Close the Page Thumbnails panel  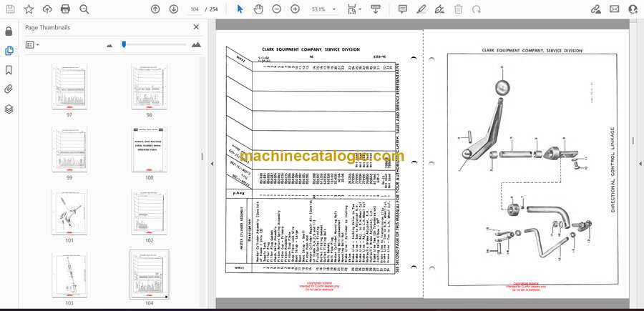196,27
